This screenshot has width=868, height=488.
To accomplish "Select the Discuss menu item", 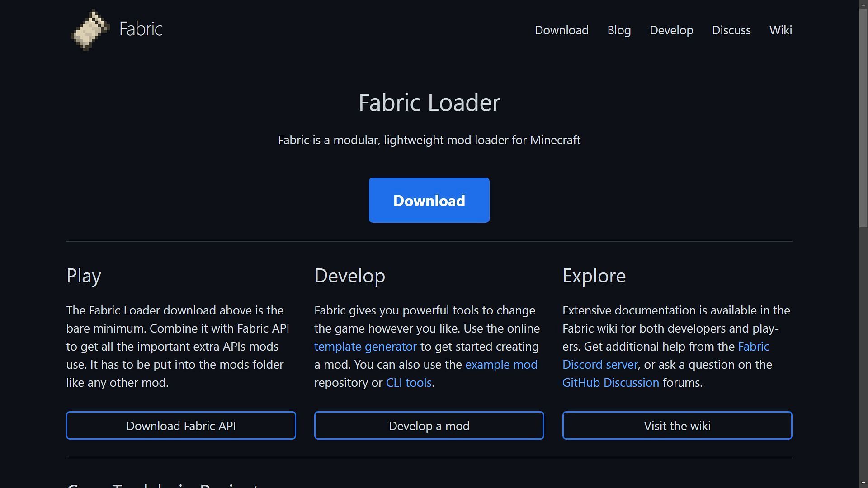I will (731, 30).
